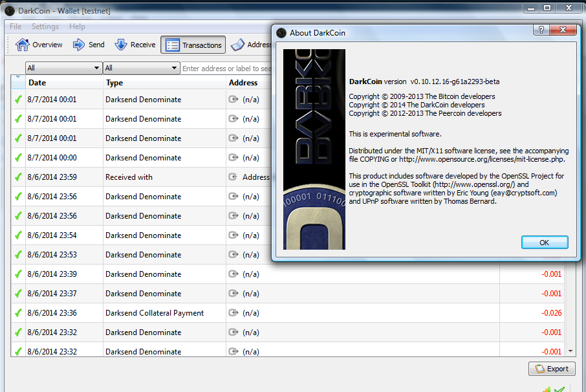586x392 pixels.
Task: Close the About DarkCoin dialog
Action: (x=563, y=30)
